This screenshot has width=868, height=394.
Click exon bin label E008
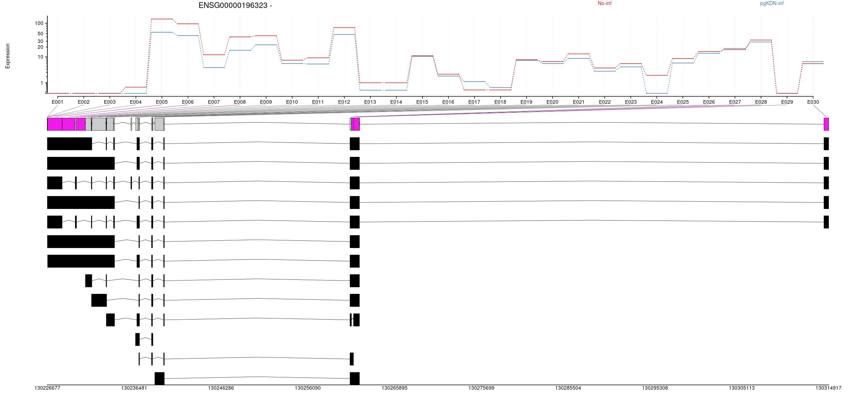[240, 102]
